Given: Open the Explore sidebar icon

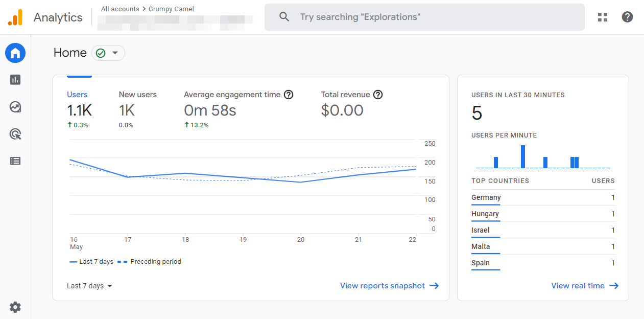Looking at the screenshot, I should coord(15,107).
